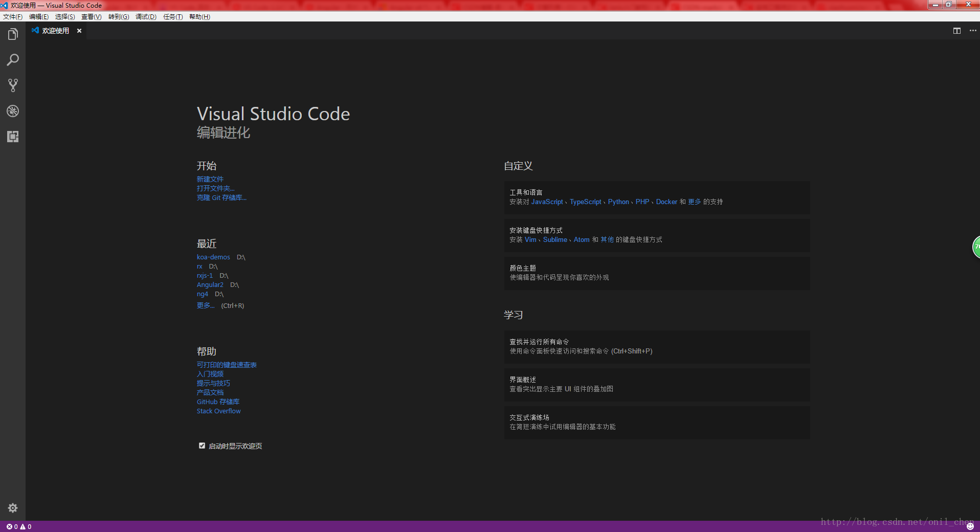Viewport: 980px width, 532px height.
Task: Click the 颜色主题 card
Action: 657,273
